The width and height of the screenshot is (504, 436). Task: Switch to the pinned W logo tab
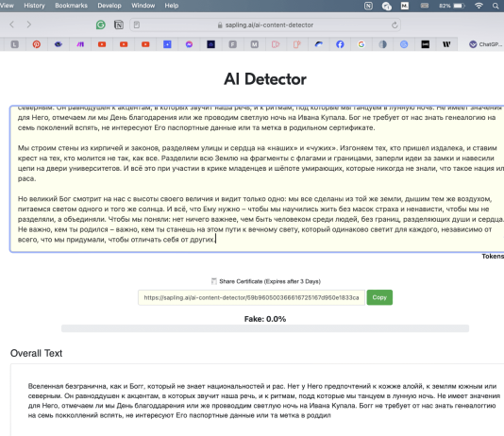(x=446, y=44)
